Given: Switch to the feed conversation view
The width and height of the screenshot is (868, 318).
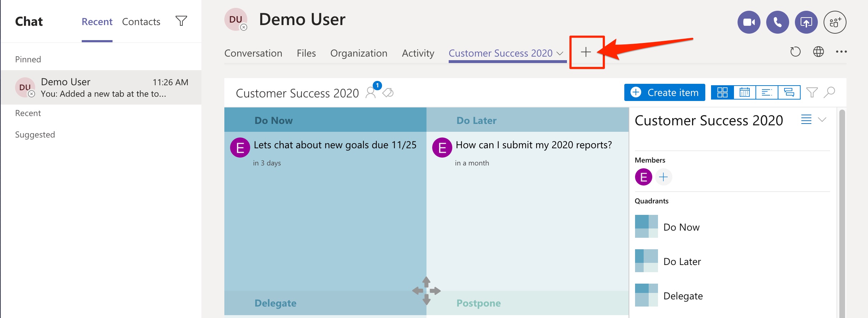Looking at the screenshot, I should (x=789, y=92).
